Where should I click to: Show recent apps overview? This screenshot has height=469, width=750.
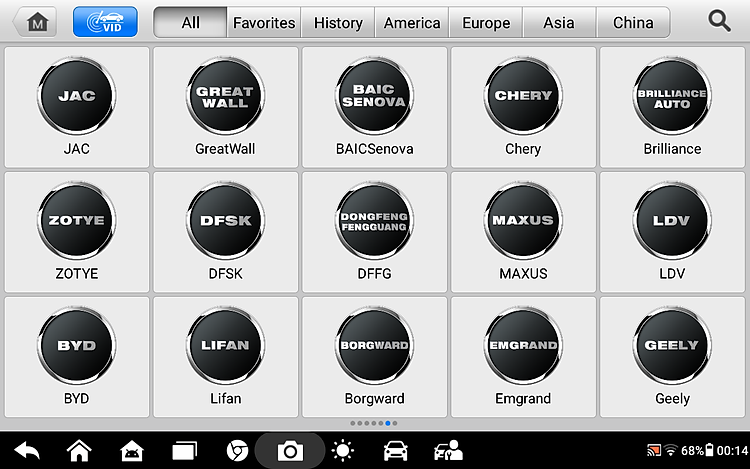pyautogui.click(x=185, y=451)
